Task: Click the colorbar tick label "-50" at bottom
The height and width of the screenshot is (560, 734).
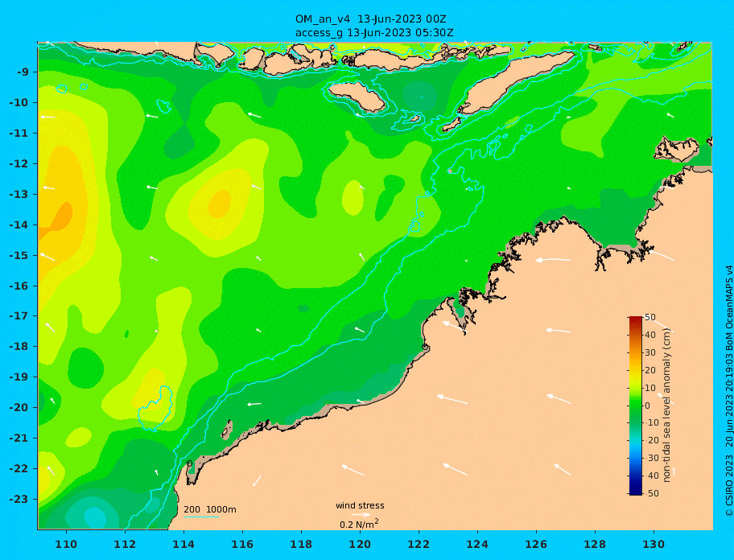Action: 650,493
